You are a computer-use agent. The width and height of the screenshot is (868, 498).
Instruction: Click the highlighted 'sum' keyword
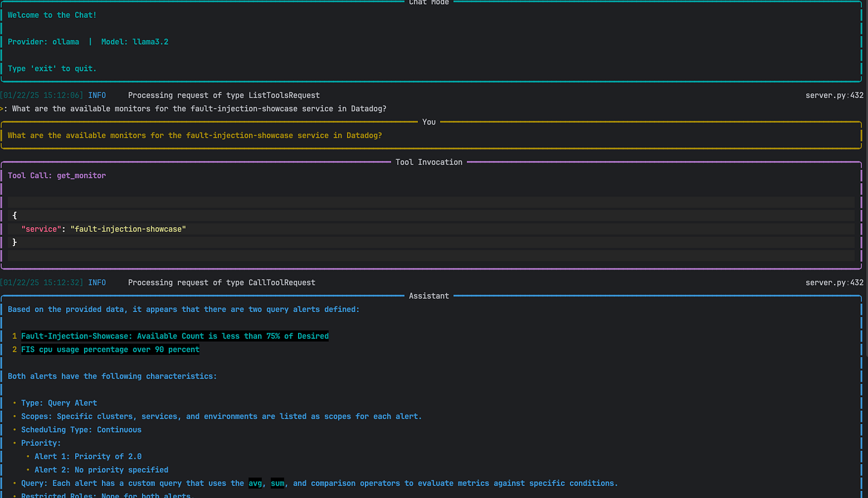[x=278, y=483]
